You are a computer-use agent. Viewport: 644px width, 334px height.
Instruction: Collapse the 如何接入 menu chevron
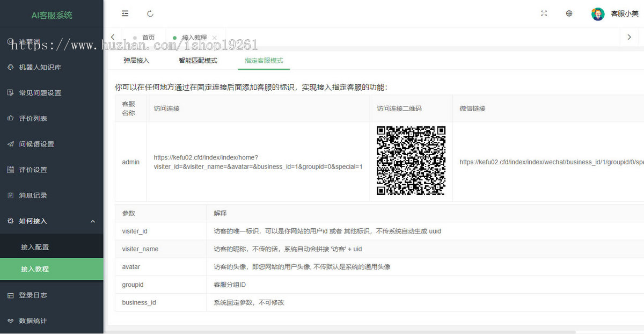(x=93, y=221)
